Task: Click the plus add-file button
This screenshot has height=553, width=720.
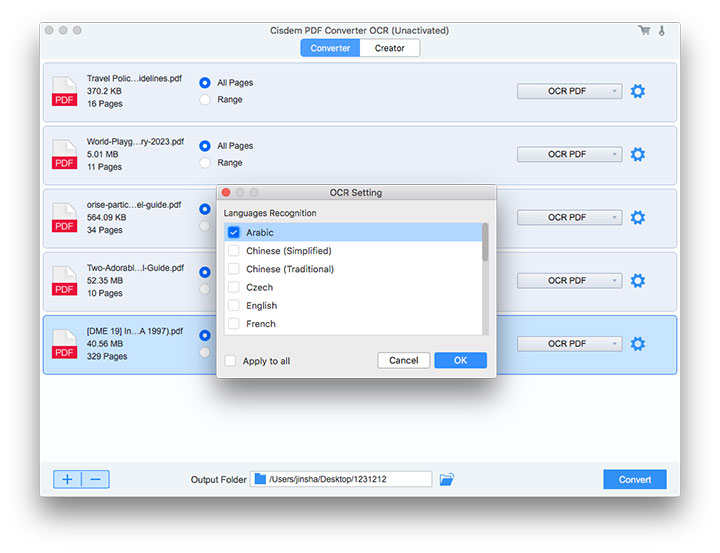Action: (x=67, y=479)
